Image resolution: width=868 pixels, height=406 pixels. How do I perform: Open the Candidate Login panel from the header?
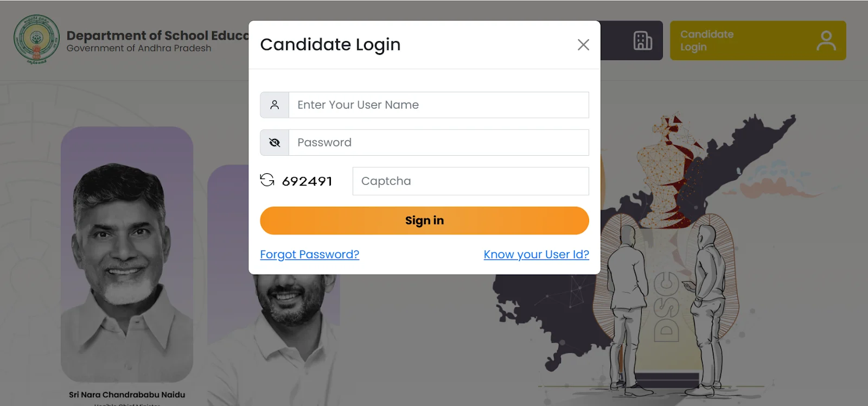click(758, 40)
